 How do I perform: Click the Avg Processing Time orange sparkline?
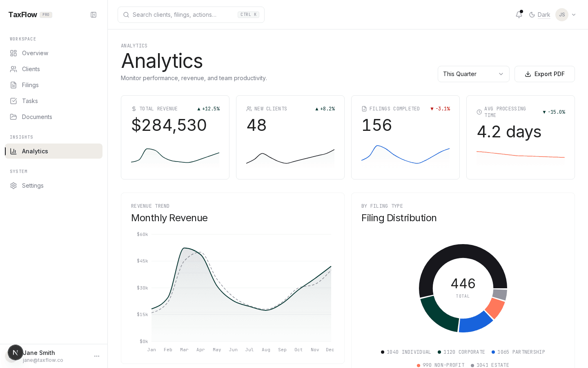tap(521, 155)
